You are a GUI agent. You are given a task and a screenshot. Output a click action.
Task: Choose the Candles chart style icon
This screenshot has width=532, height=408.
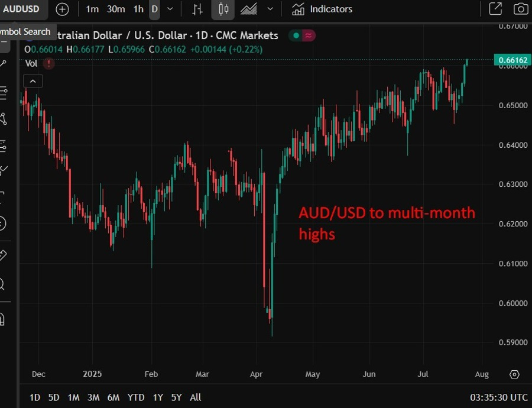point(223,9)
